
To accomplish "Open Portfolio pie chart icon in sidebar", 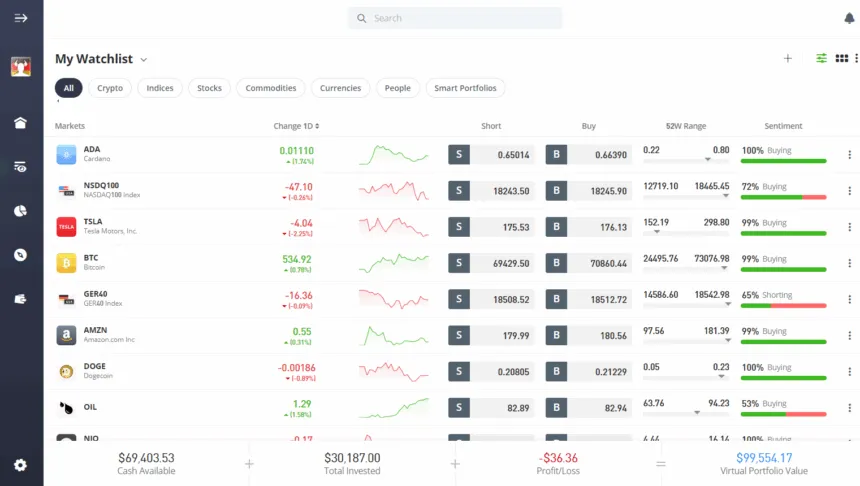I will [x=20, y=211].
